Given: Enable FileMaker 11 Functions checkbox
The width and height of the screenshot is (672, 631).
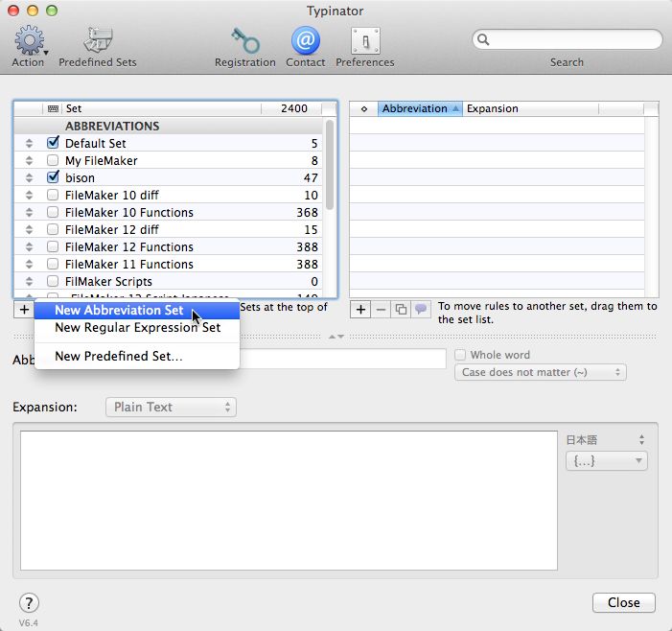Looking at the screenshot, I should (53, 264).
